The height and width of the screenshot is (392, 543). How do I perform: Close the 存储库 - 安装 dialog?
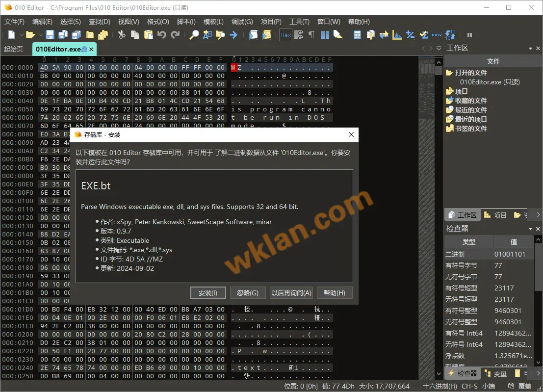[x=351, y=134]
